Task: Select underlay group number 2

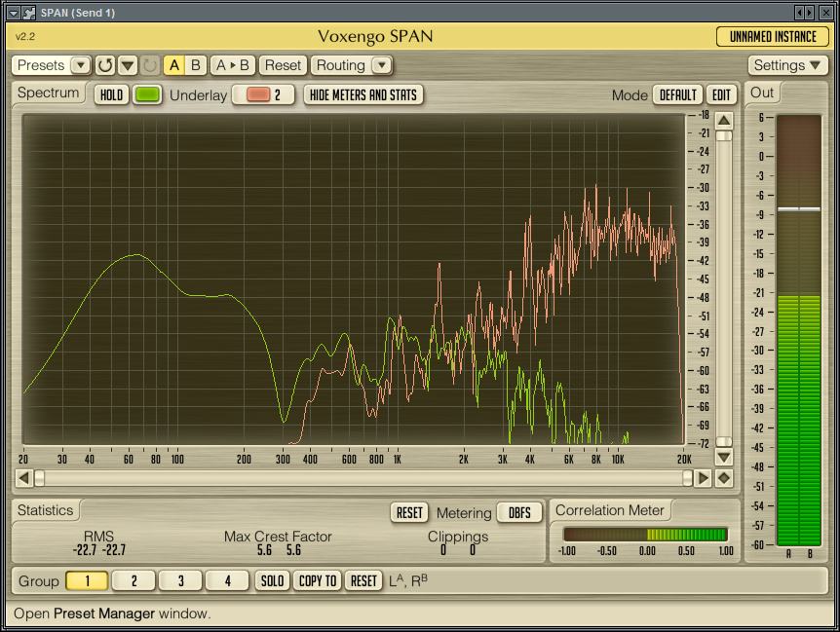Action: 278,94
